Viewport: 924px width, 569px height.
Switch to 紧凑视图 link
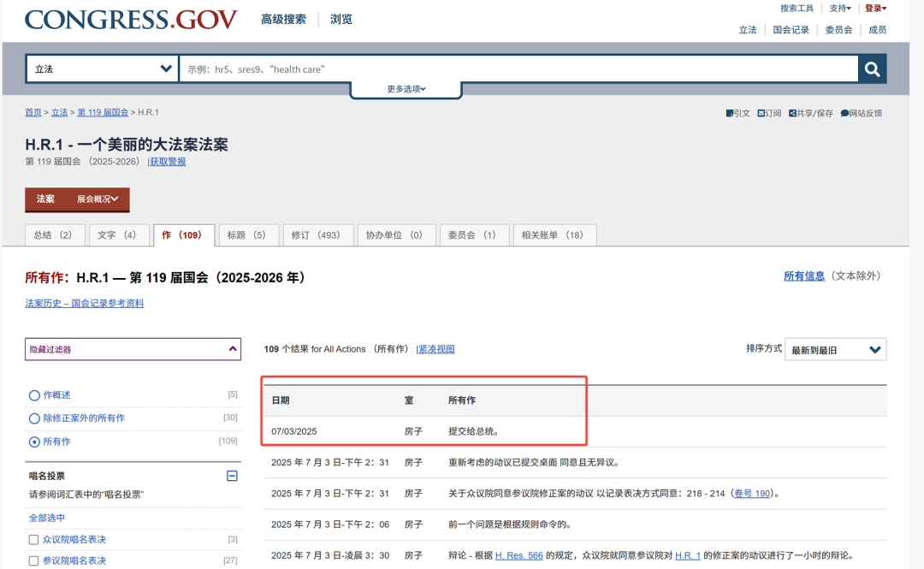click(x=436, y=349)
